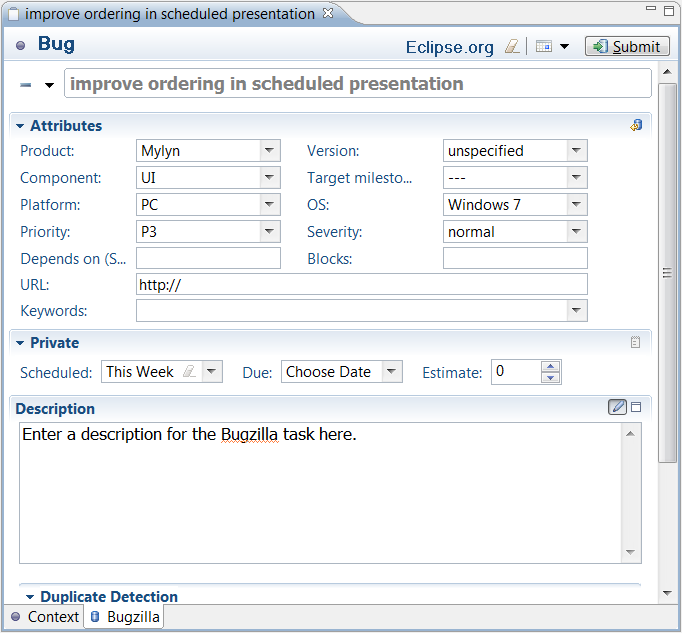Click the eraser icon beside Eclipse.org
The image size is (682, 633).
point(512,46)
